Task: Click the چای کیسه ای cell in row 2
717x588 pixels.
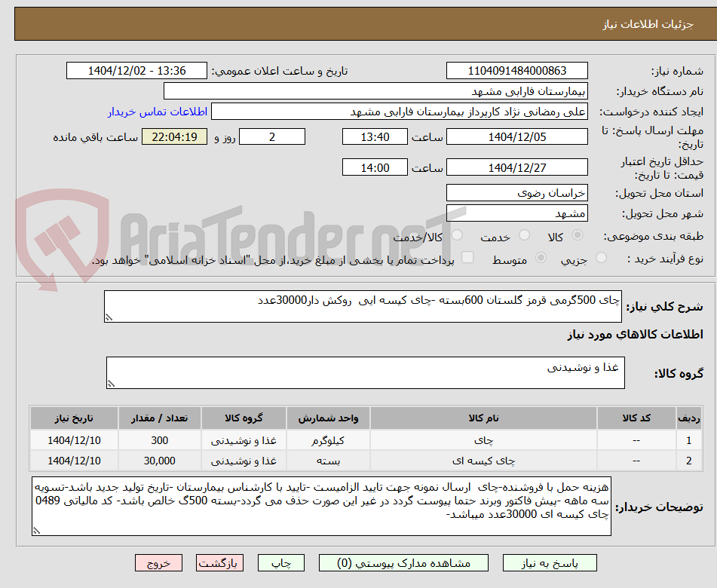Action: [x=483, y=461]
